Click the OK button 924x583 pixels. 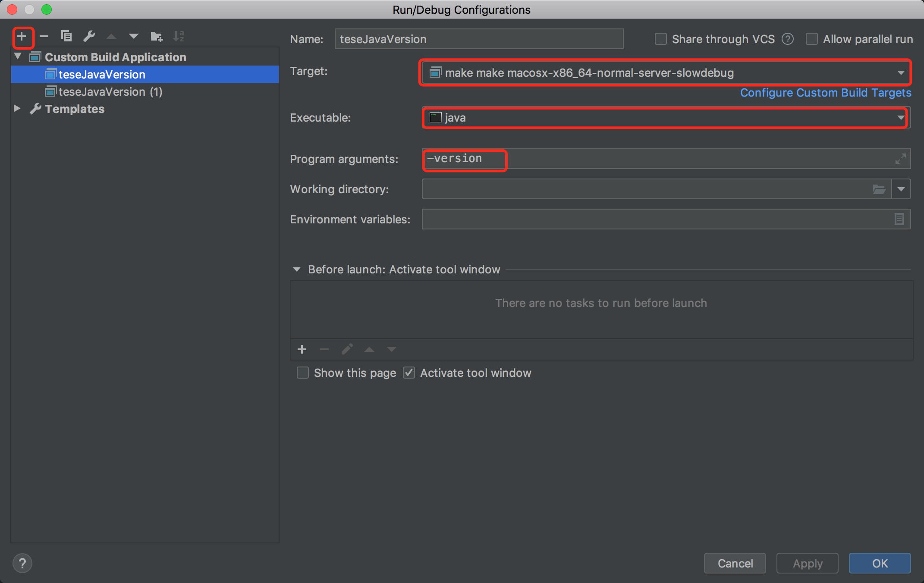point(880,563)
